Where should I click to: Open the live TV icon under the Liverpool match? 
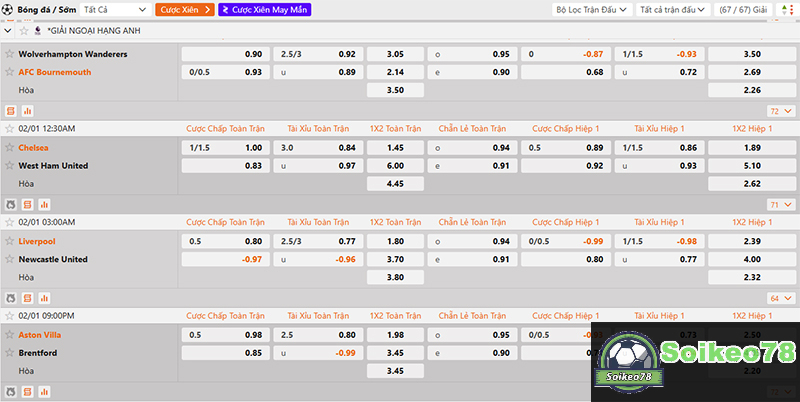tap(11, 298)
